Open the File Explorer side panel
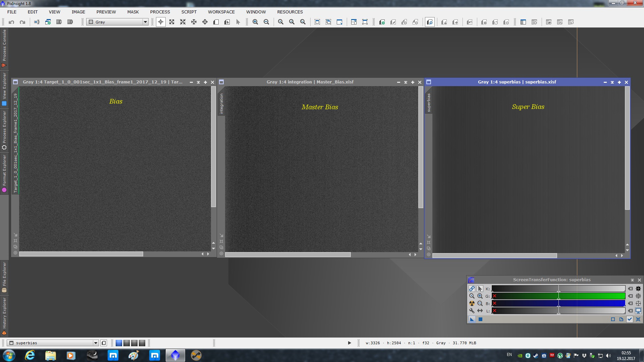 coord(4,278)
